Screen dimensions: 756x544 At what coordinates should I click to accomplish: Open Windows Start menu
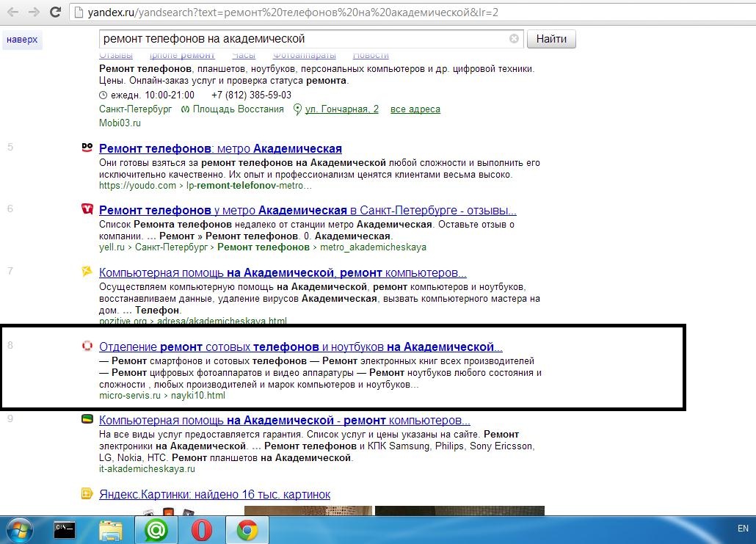18,530
